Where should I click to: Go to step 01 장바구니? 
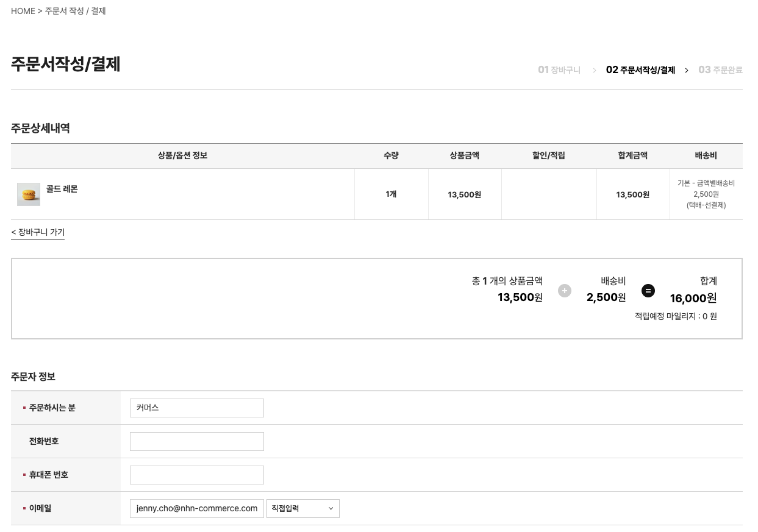tap(559, 70)
